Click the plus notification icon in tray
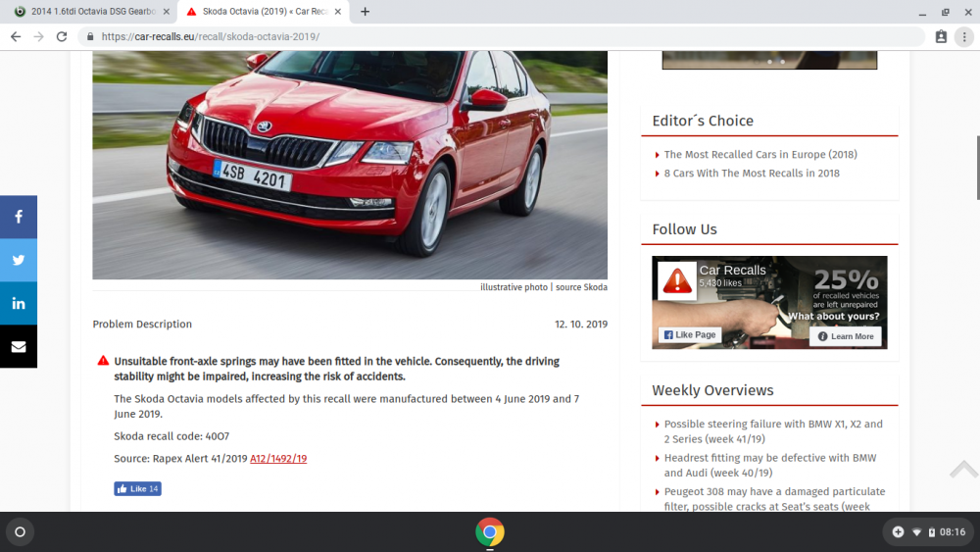The image size is (980, 552). point(898,532)
